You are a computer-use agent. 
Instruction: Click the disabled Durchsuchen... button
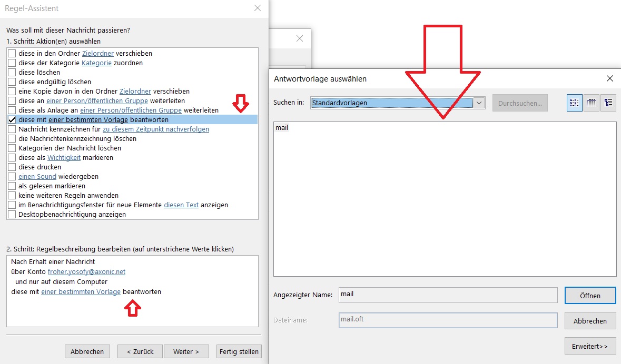tap(520, 103)
